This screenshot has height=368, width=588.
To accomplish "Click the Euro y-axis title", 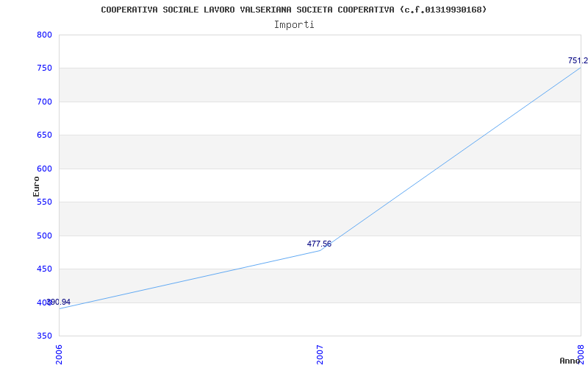I will (36, 186).
